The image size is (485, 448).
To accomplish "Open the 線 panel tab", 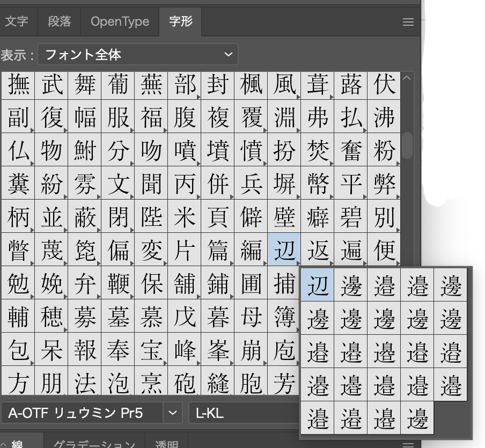I will (18, 443).
